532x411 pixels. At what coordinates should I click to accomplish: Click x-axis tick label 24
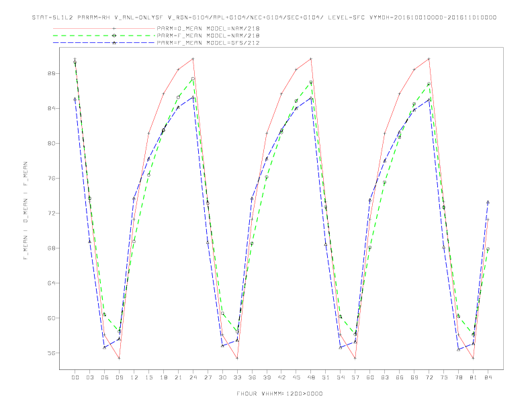[x=193, y=377]
